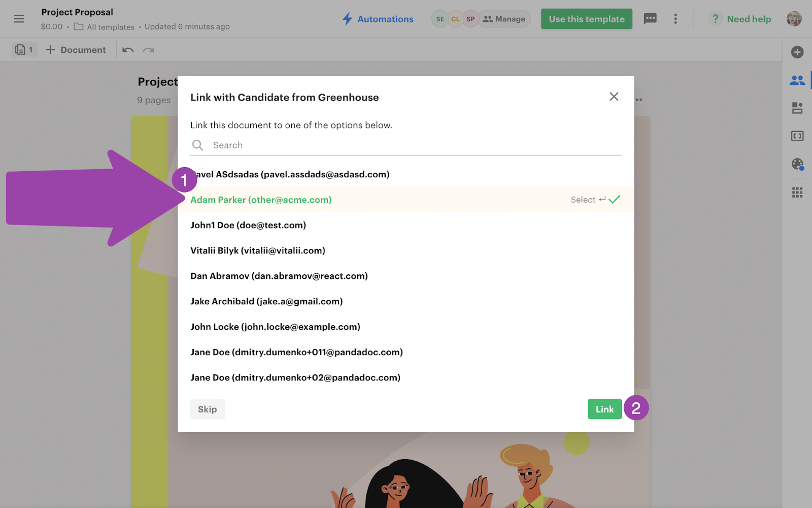
Task: Focus the candidate Search field
Action: pyautogui.click(x=406, y=145)
